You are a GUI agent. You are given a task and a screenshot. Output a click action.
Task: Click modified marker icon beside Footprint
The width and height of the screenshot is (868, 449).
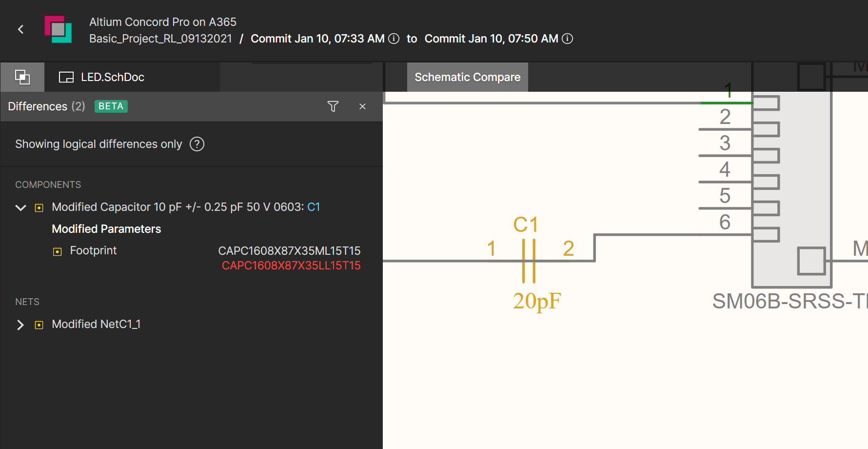[58, 252]
